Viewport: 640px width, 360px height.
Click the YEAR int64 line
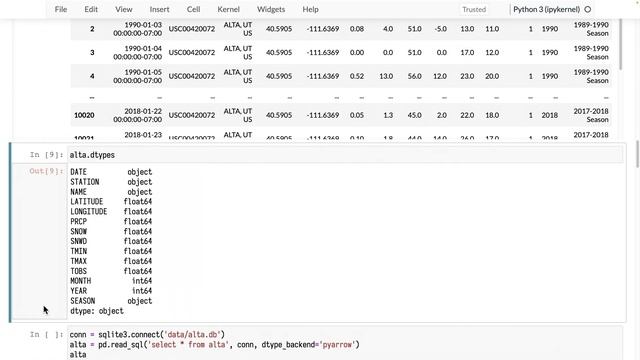111,291
